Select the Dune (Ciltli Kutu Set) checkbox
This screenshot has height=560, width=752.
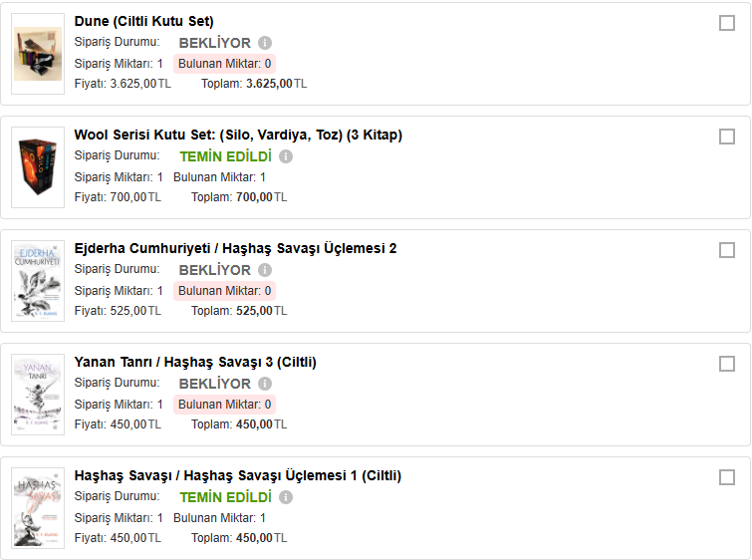727,23
